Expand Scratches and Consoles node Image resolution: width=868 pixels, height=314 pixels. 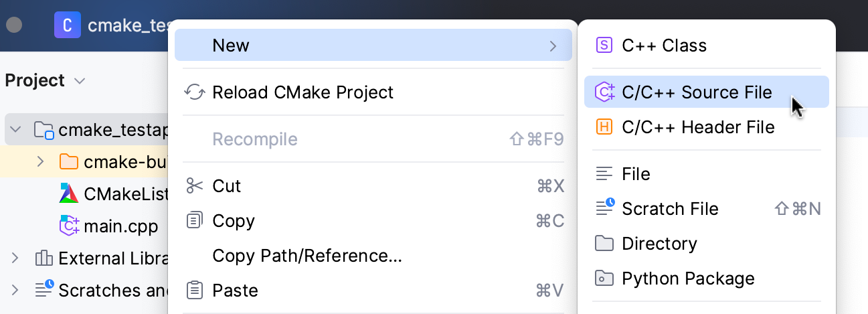[x=16, y=291]
